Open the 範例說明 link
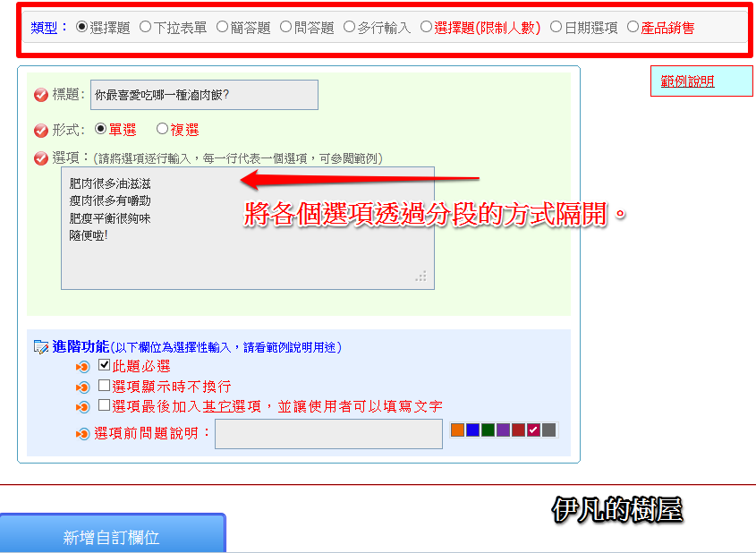Viewport: 756px width, 553px height. click(x=687, y=81)
